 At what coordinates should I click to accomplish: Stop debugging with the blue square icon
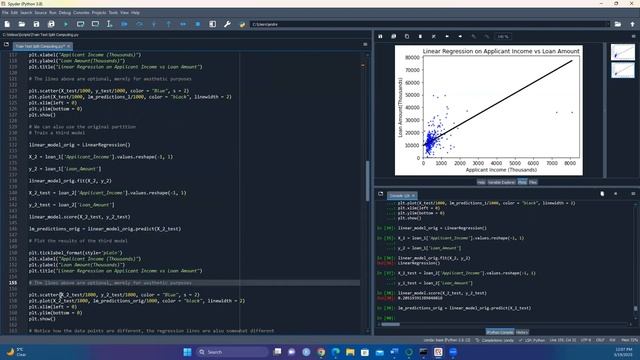[x=198, y=24]
